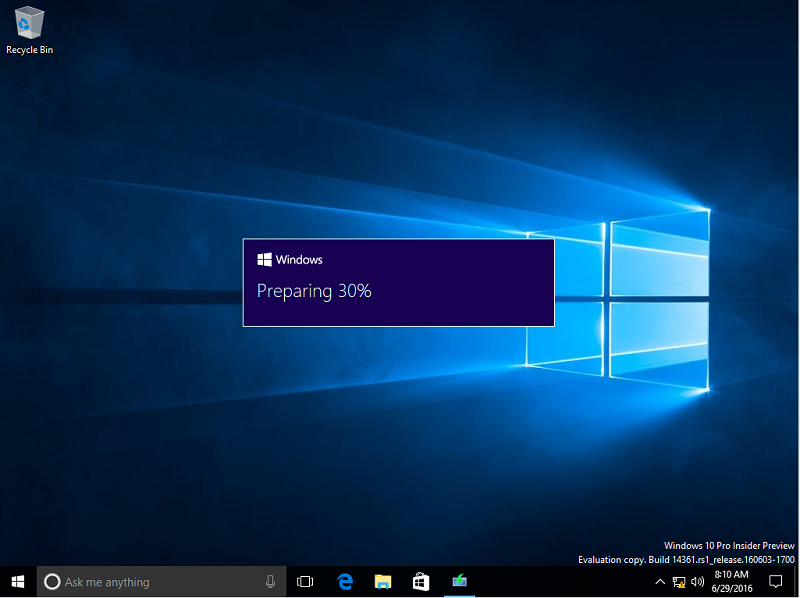800x598 pixels.
Task: Open the clock showing 8:10 AM
Action: point(732,582)
